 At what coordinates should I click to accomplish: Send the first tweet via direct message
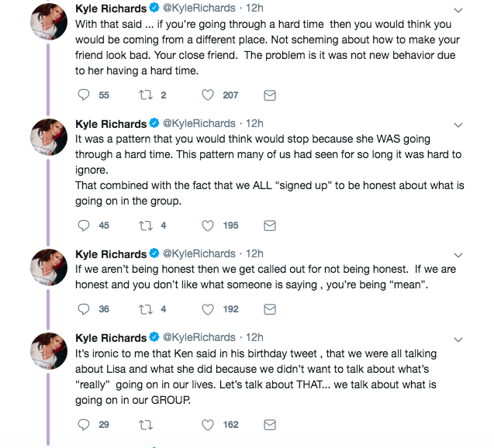[x=270, y=95]
